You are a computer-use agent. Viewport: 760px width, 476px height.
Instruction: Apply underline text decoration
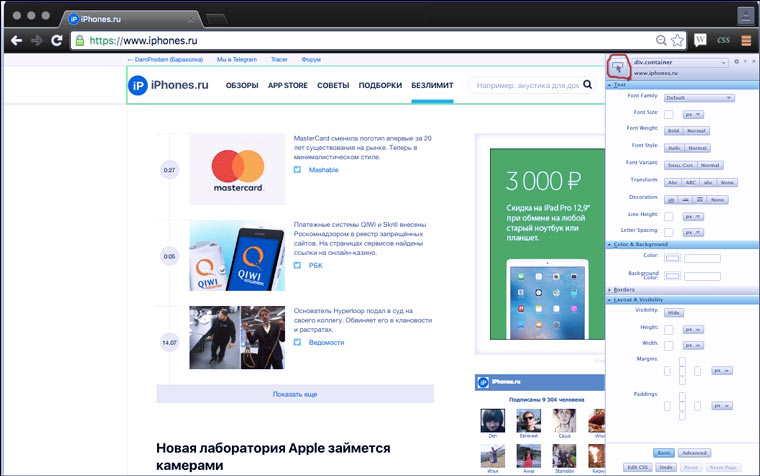click(671, 200)
